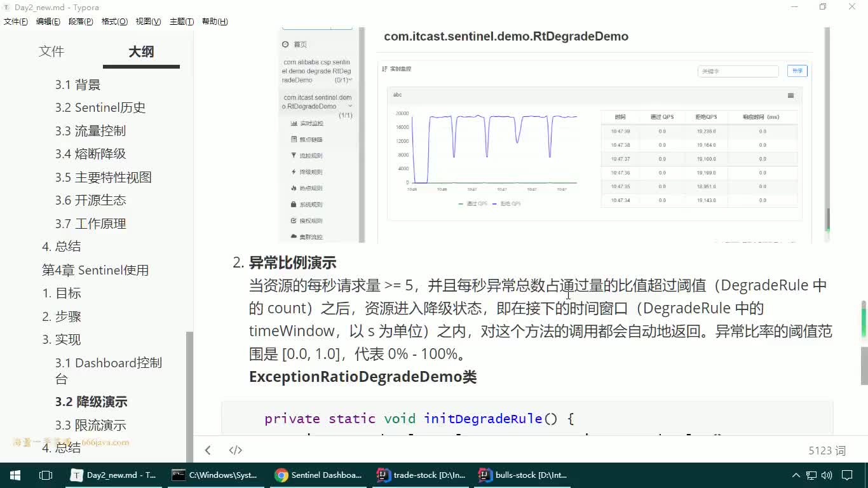Collapse sidebar with the left chevron icon

[208, 450]
